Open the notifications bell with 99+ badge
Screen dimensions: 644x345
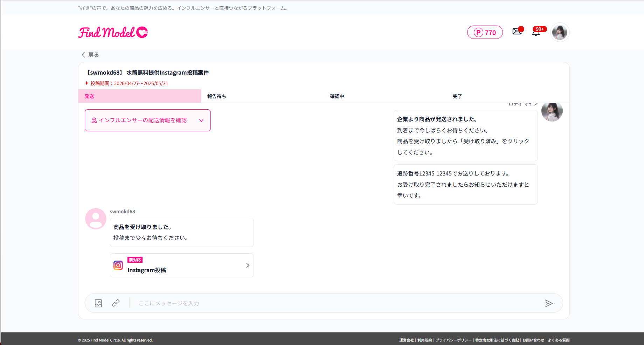(536, 32)
